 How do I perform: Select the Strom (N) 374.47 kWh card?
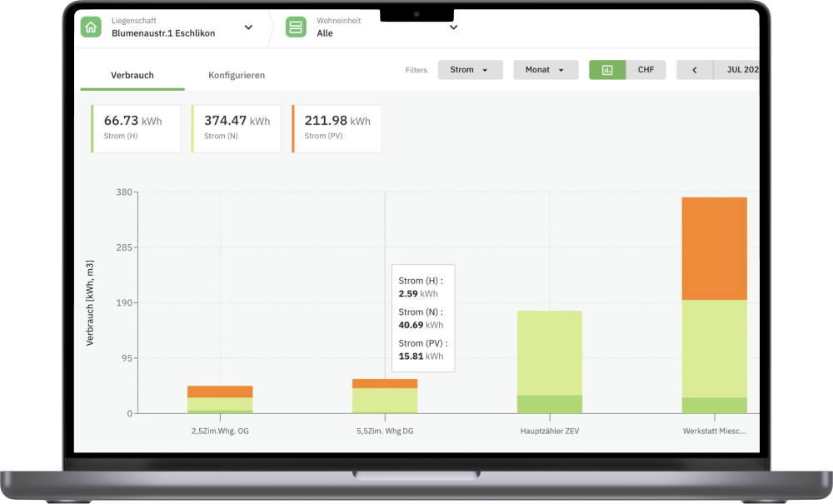coord(236,128)
